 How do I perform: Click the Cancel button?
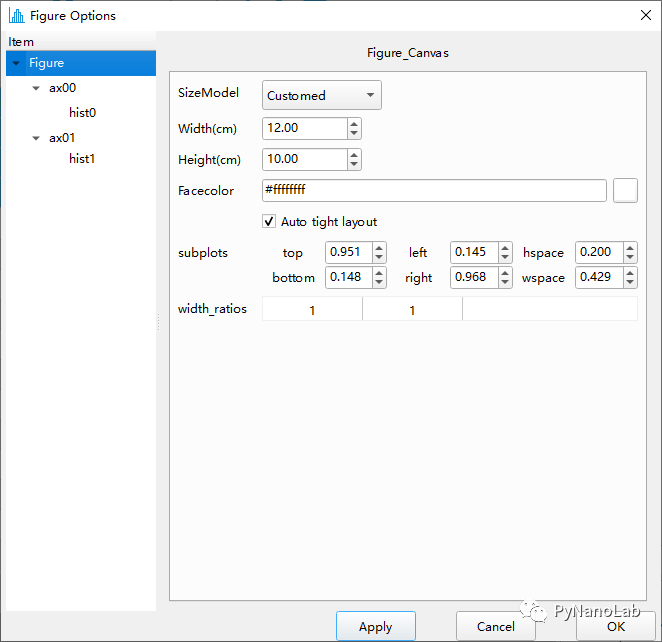pos(496,626)
